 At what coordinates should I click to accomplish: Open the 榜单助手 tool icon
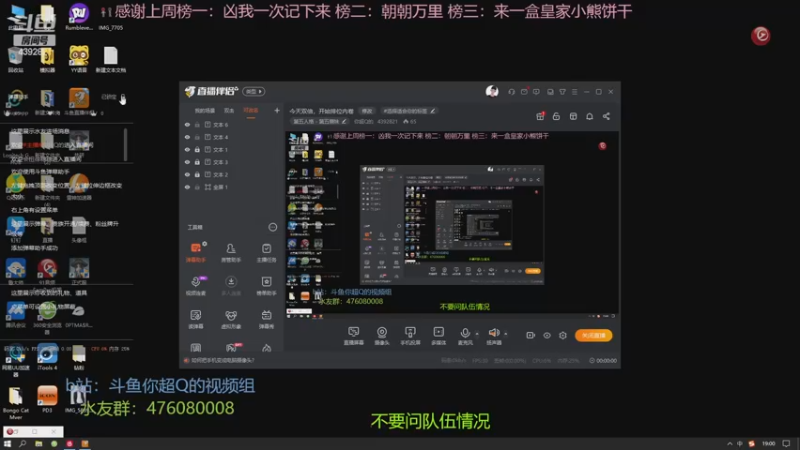point(266,286)
